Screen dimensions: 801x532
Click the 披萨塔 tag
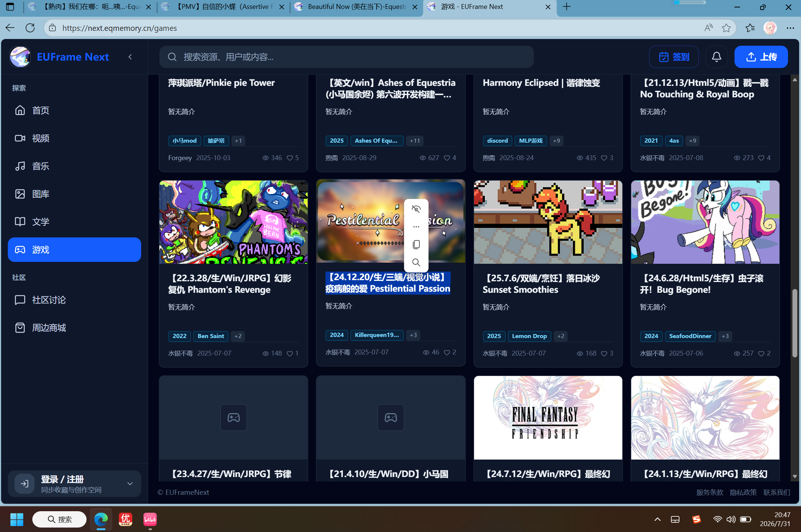(x=216, y=141)
